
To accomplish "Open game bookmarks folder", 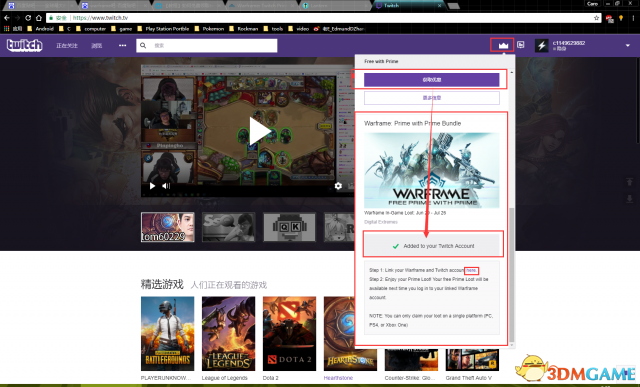I will (122, 29).
